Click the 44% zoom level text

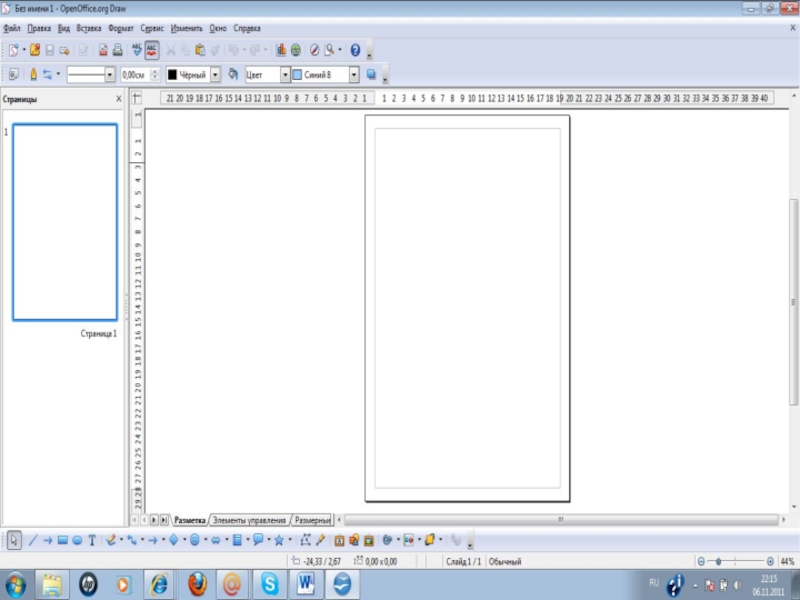click(x=787, y=562)
